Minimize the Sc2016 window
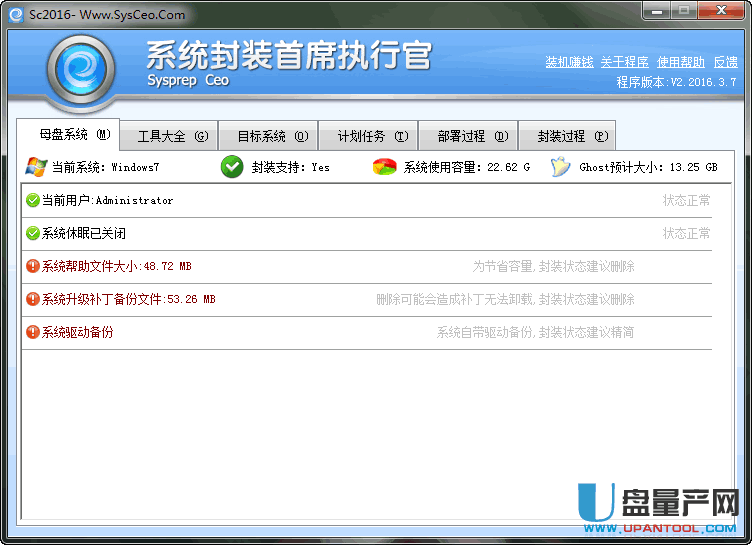Image resolution: width=752 pixels, height=545 pixels. pos(657,11)
